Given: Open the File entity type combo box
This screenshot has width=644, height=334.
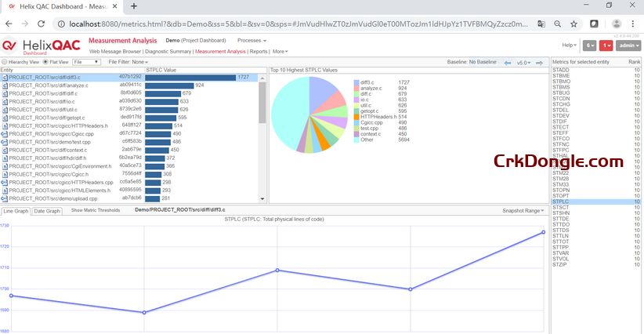Looking at the screenshot, I should (86, 61).
